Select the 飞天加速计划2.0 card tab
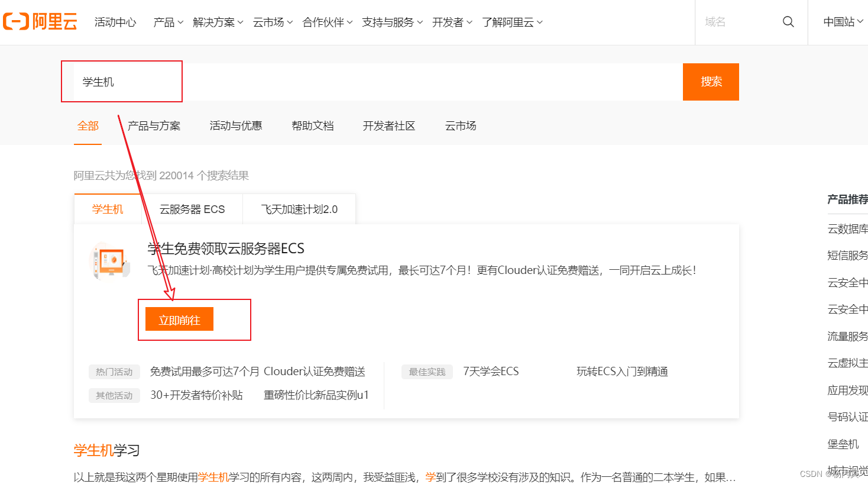Viewport: 868px width, 484px height. click(299, 209)
